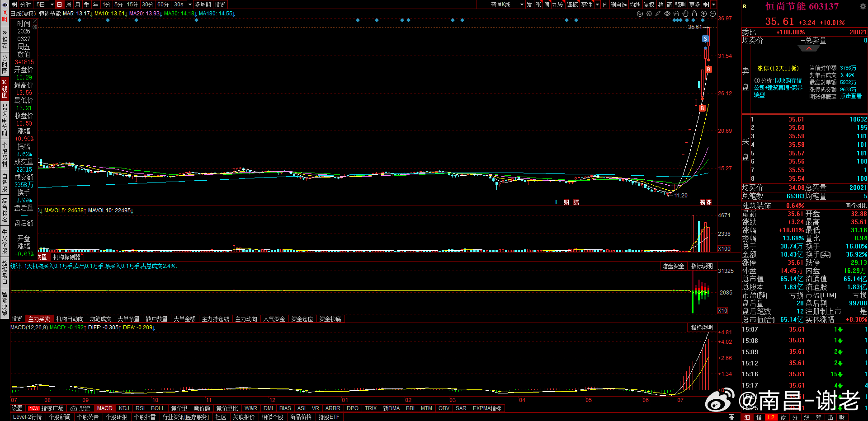868x421 pixels.
Task: Expand the dropdown arrow at the toolbar's far right
Action: point(714,5)
